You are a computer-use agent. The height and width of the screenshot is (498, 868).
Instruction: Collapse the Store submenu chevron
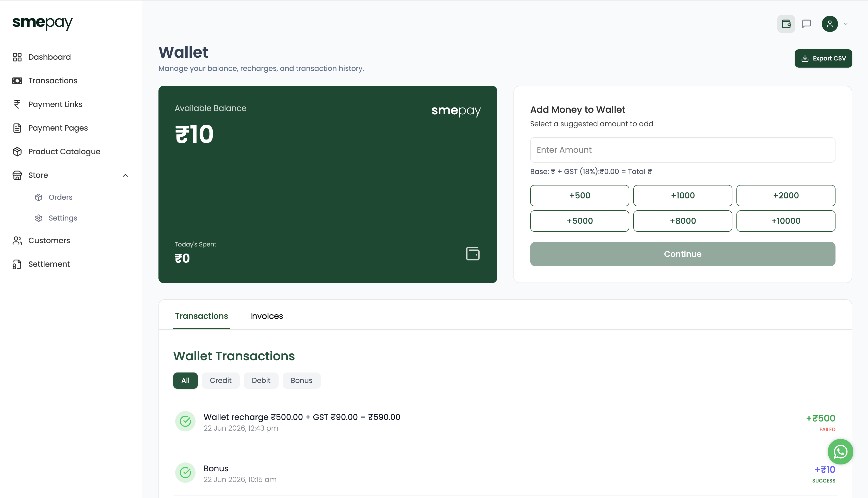[125, 175]
